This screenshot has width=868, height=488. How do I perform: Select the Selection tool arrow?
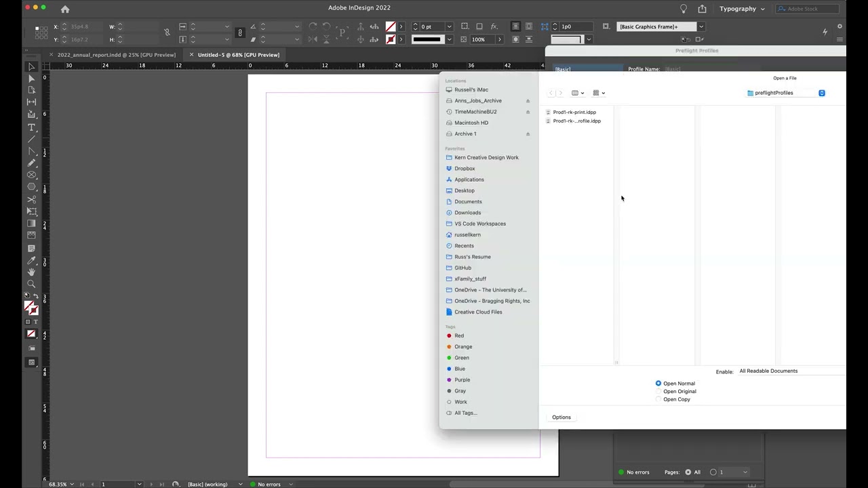point(31,66)
